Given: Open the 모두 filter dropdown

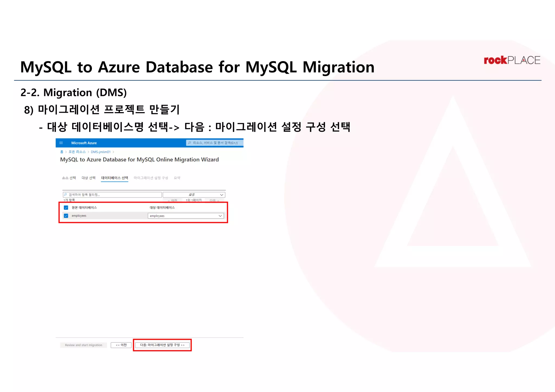Looking at the screenshot, I should click(x=194, y=195).
